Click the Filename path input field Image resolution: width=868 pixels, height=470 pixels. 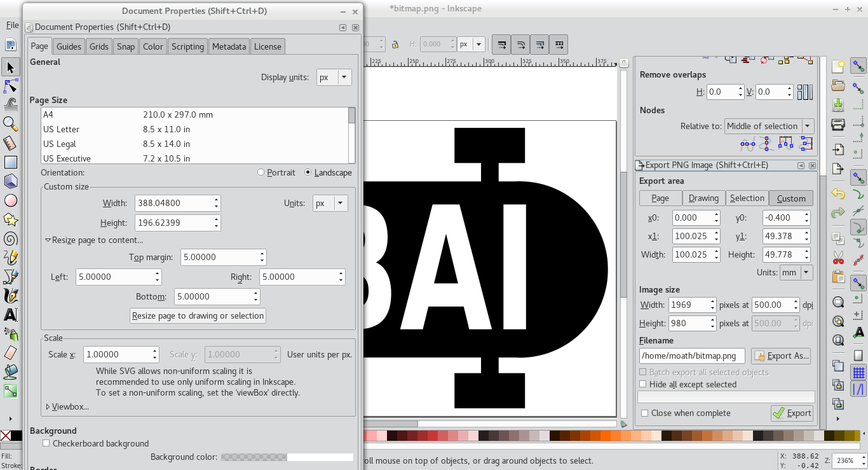tap(692, 356)
